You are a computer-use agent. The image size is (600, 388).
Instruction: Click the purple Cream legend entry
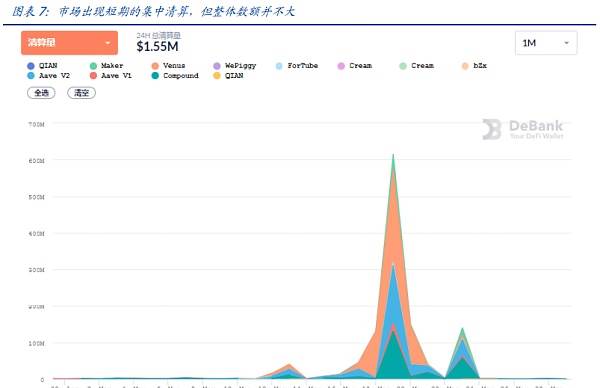pos(355,66)
